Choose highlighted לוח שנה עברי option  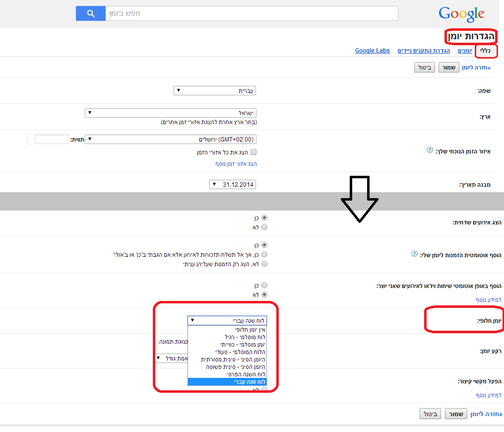227,382
